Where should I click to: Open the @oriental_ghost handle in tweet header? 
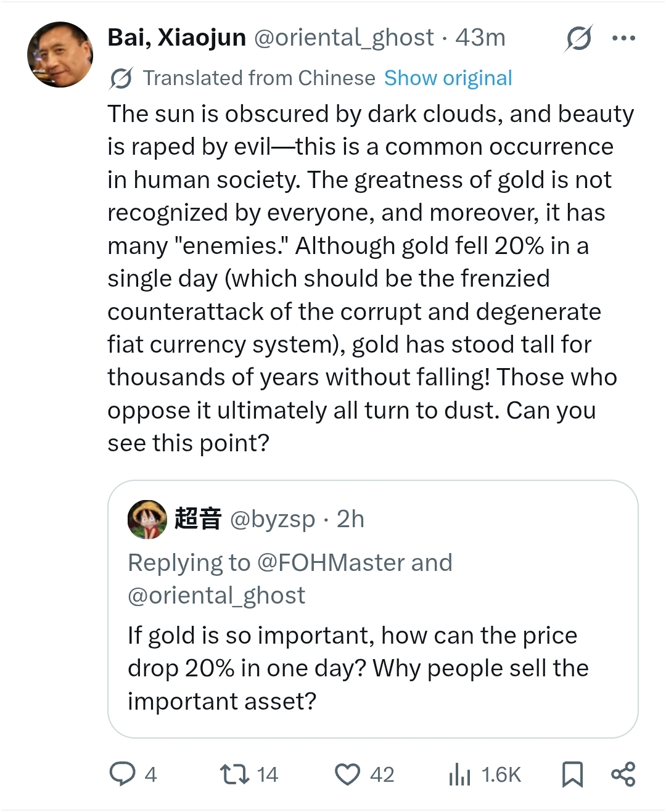(x=344, y=38)
